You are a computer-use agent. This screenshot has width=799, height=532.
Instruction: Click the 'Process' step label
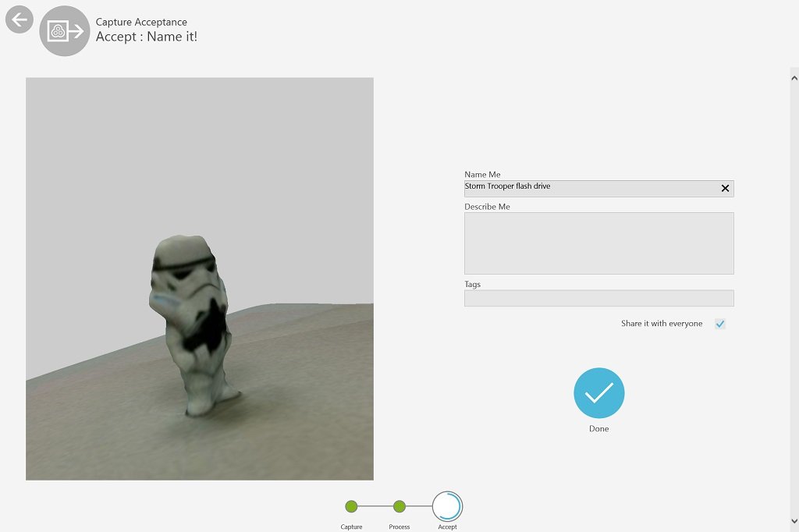tap(399, 527)
